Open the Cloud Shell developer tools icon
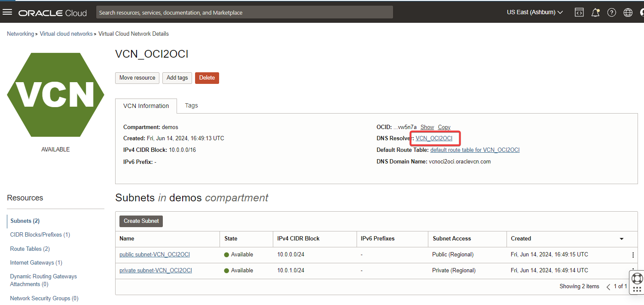Viewport: 644px width, 305px height. [x=579, y=12]
